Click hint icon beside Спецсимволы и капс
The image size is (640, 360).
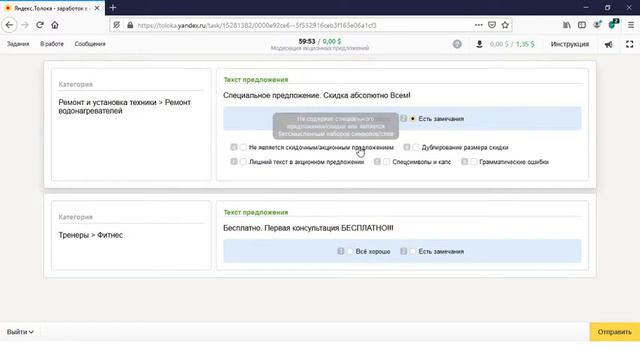tap(377, 162)
